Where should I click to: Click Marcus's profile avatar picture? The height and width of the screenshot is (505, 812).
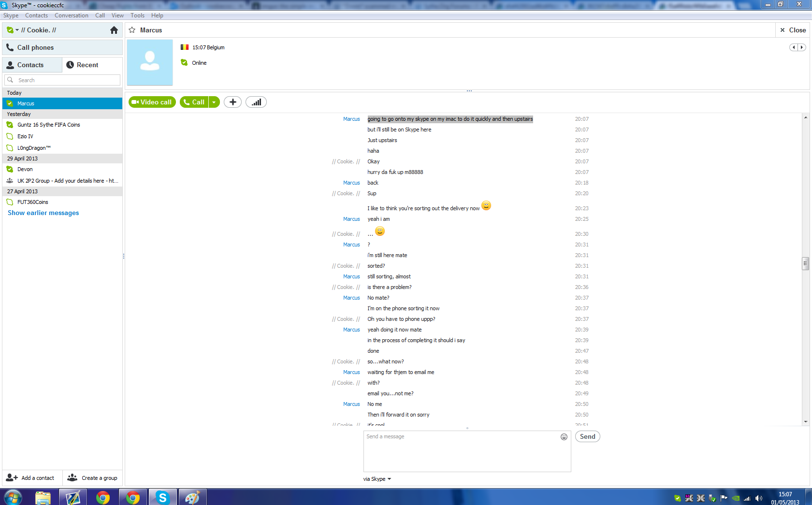[150, 62]
